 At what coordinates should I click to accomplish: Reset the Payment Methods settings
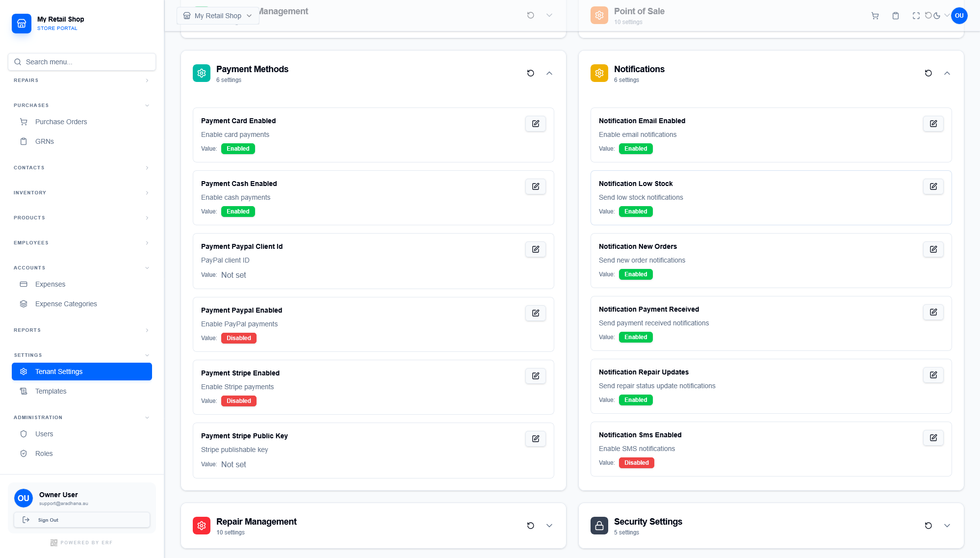tap(531, 73)
